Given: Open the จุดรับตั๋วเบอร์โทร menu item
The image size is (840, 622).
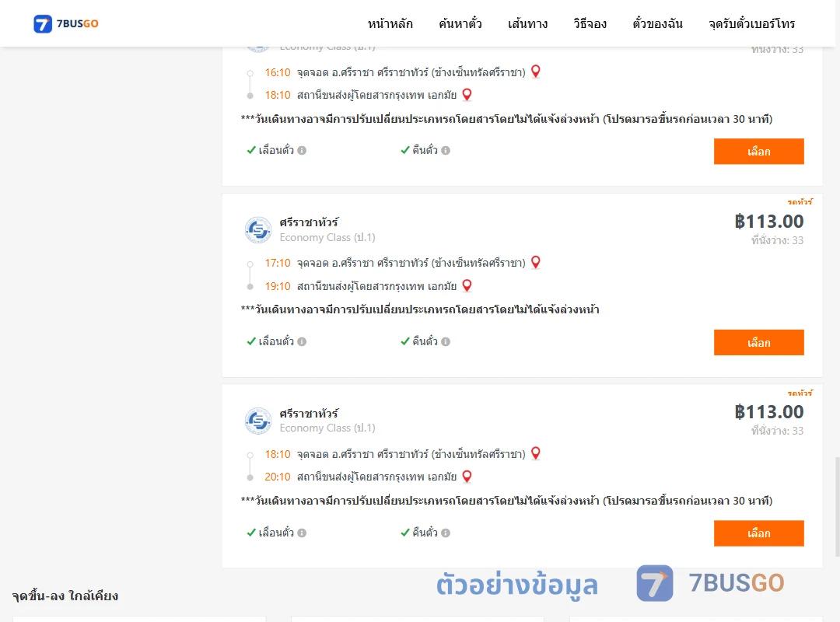Looking at the screenshot, I should click(751, 23).
